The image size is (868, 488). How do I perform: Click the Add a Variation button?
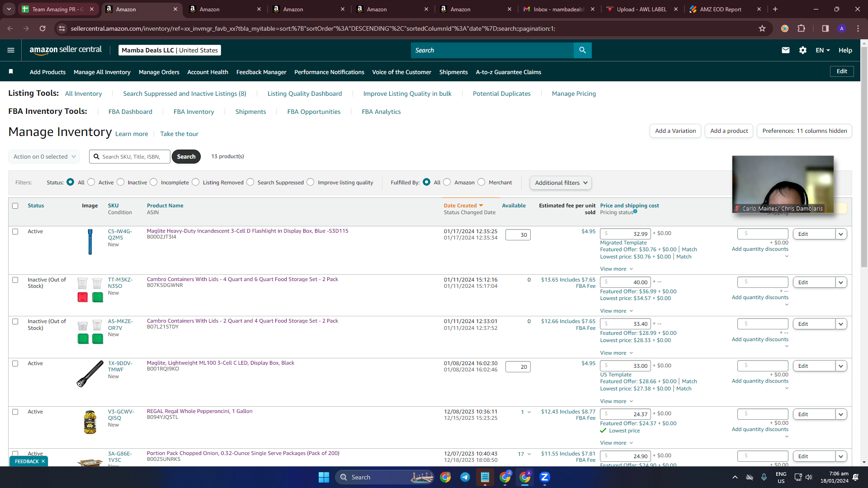(675, 131)
